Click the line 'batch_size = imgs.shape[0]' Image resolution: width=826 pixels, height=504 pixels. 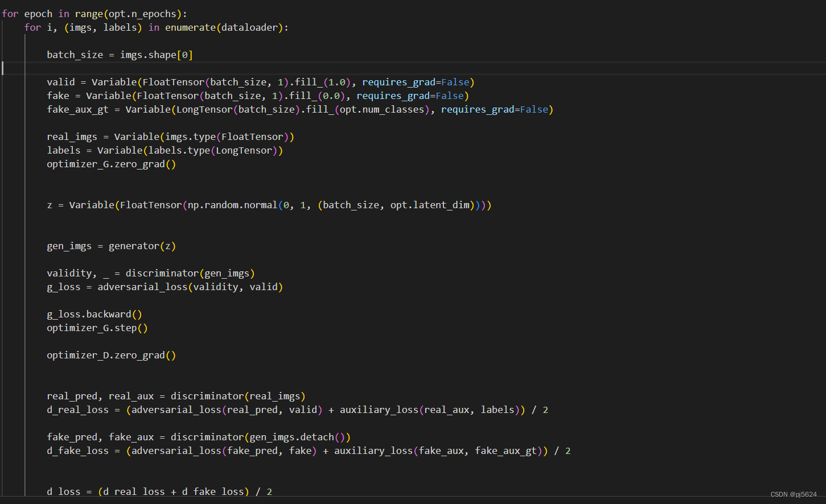point(120,55)
